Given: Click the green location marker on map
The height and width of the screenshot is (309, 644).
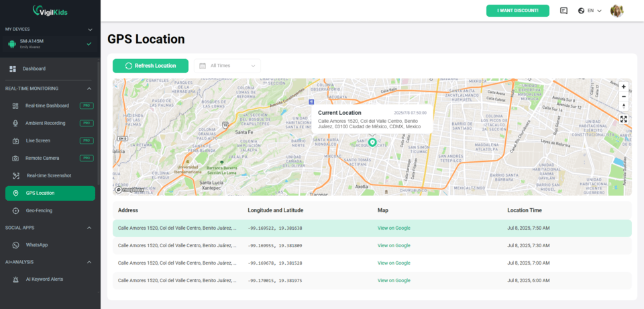Looking at the screenshot, I should click(x=372, y=143).
